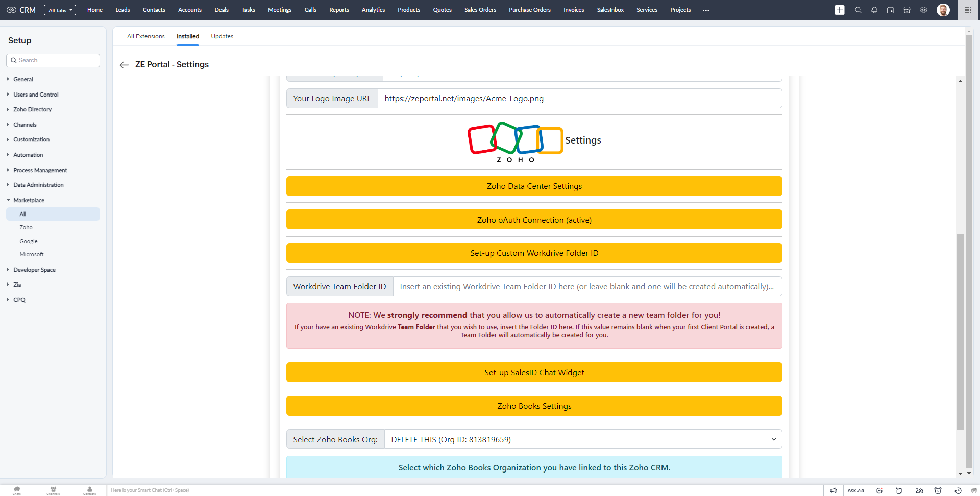Viewport: 980px width, 496px height.
Task: Expand Users and Control in Setup sidebar
Action: (36, 95)
